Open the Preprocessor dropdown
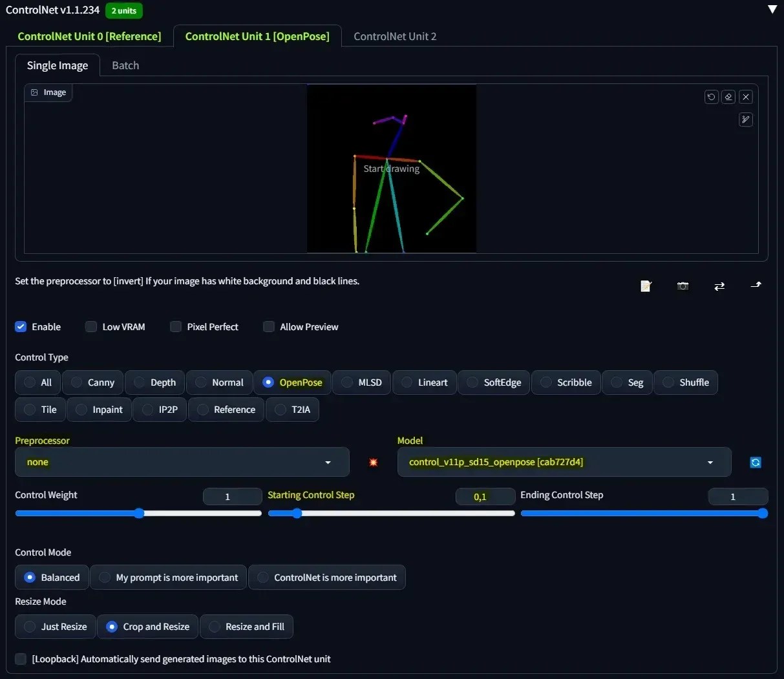This screenshot has height=679, width=784. coord(182,462)
